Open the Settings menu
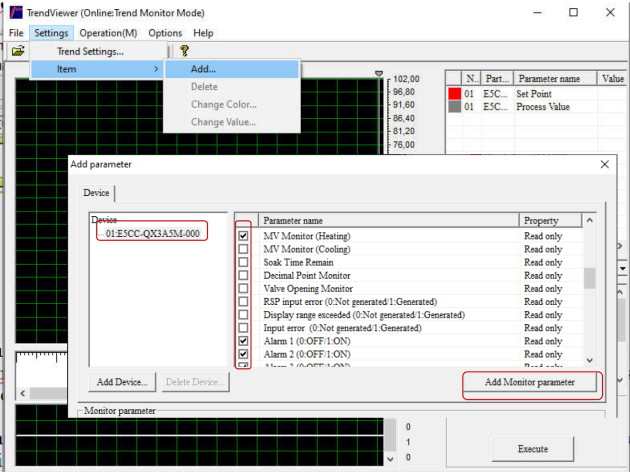The width and height of the screenshot is (630, 472). pos(51,33)
